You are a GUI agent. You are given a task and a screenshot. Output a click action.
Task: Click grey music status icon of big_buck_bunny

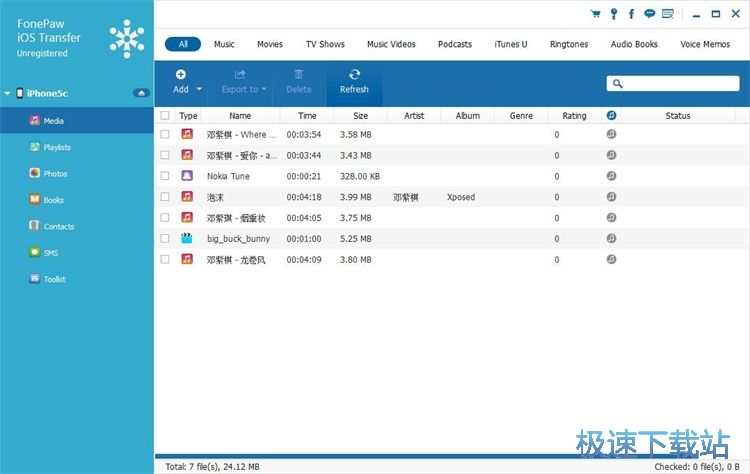[x=611, y=238]
